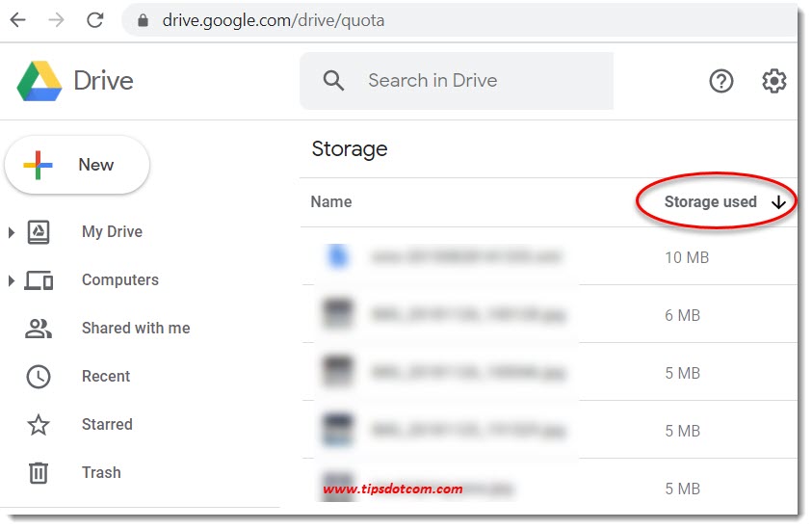Screen dimensions: 812x529
Task: Expand the Computers tree arrow
Action: point(11,280)
